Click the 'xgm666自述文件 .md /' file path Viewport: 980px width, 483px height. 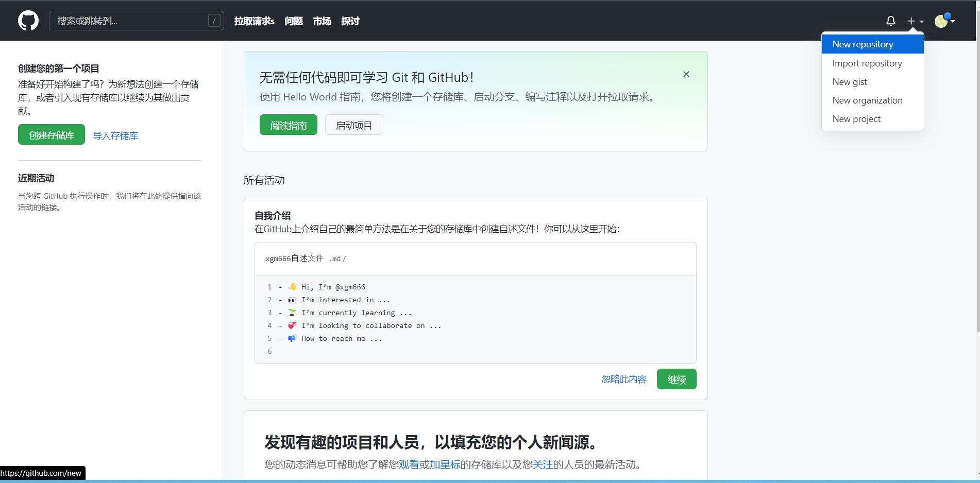click(306, 258)
